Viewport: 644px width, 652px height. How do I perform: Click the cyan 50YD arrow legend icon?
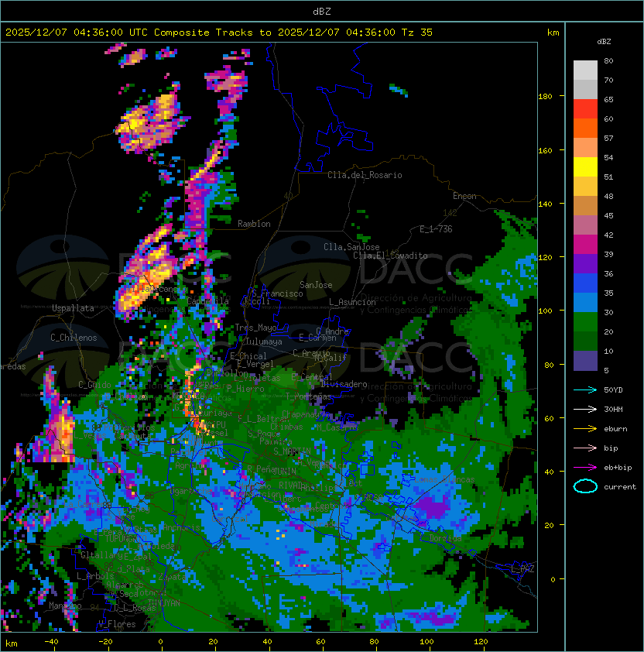(585, 390)
